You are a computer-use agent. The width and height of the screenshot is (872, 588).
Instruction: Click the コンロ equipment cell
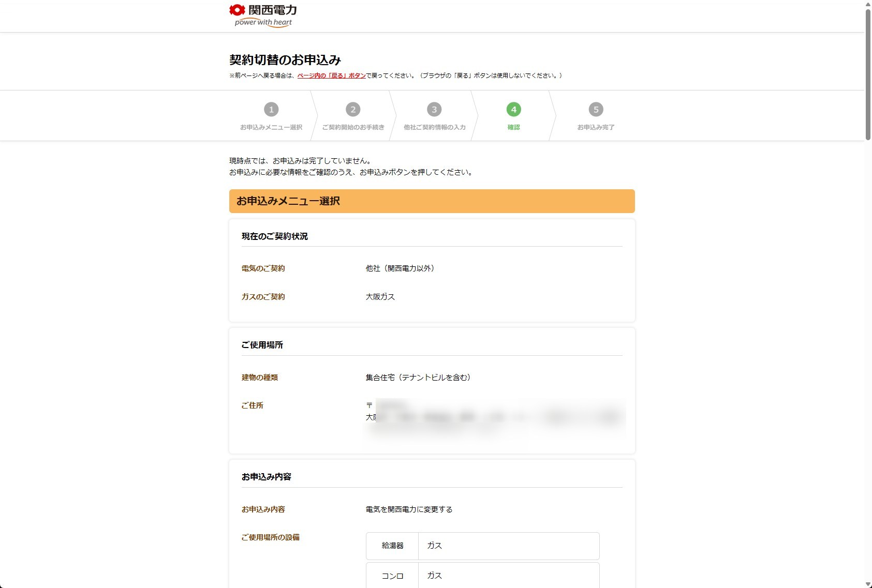[392, 576]
